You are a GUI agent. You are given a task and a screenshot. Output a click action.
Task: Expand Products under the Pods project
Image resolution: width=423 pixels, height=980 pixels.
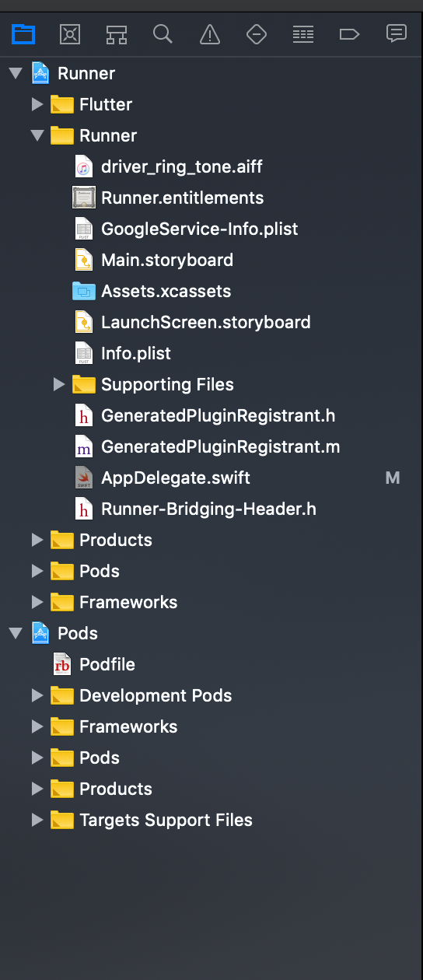click(x=37, y=789)
